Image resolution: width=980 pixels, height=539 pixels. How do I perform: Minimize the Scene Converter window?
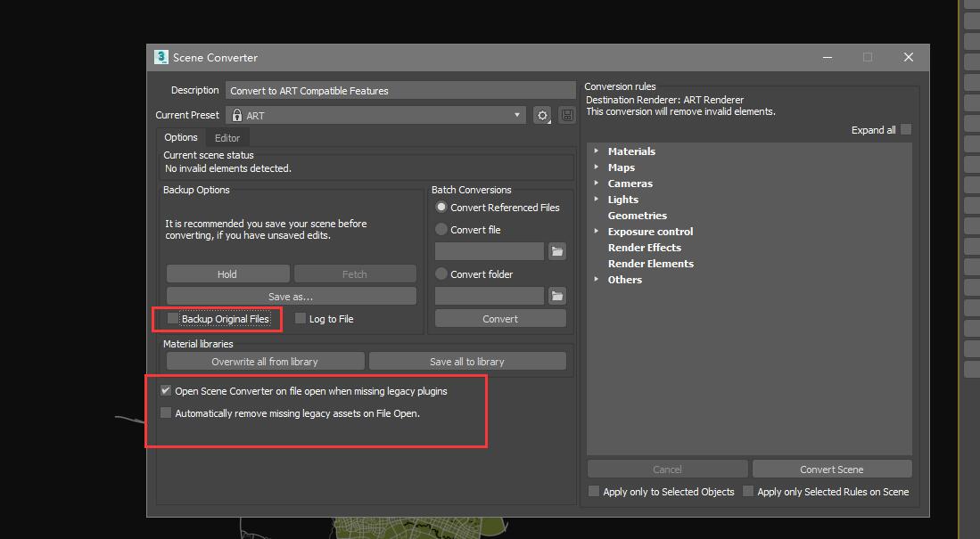pyautogui.click(x=827, y=57)
